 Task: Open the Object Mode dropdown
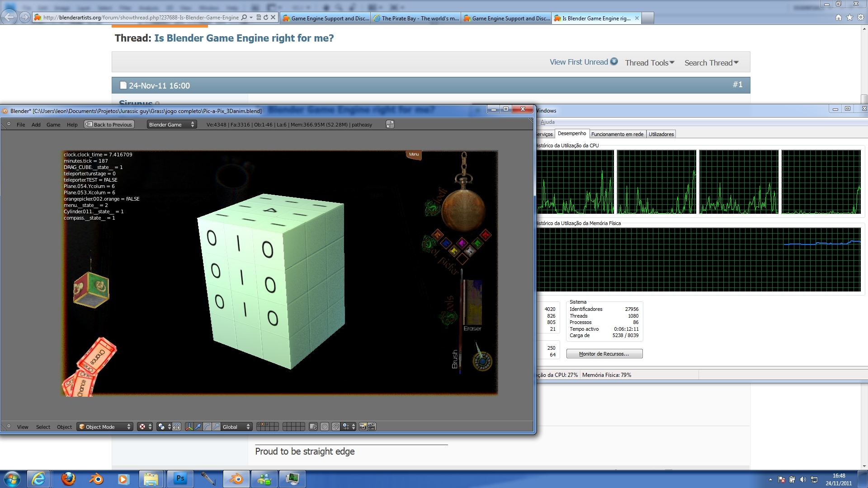click(105, 427)
